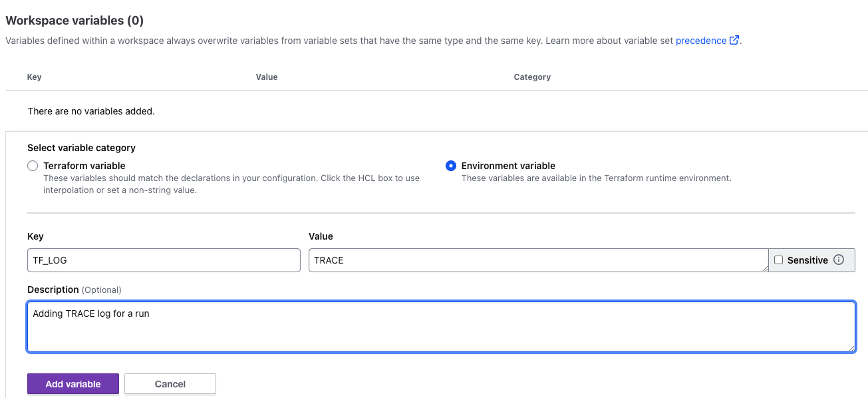Image resolution: width=868 pixels, height=398 pixels.
Task: Click the Category column header
Action: tap(532, 77)
